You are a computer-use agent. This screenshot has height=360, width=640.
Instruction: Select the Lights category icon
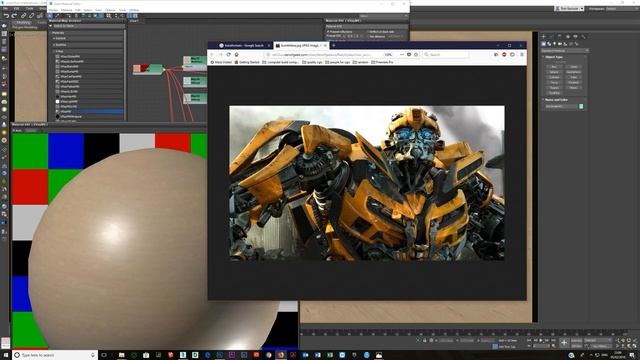pyautogui.click(x=554, y=44)
